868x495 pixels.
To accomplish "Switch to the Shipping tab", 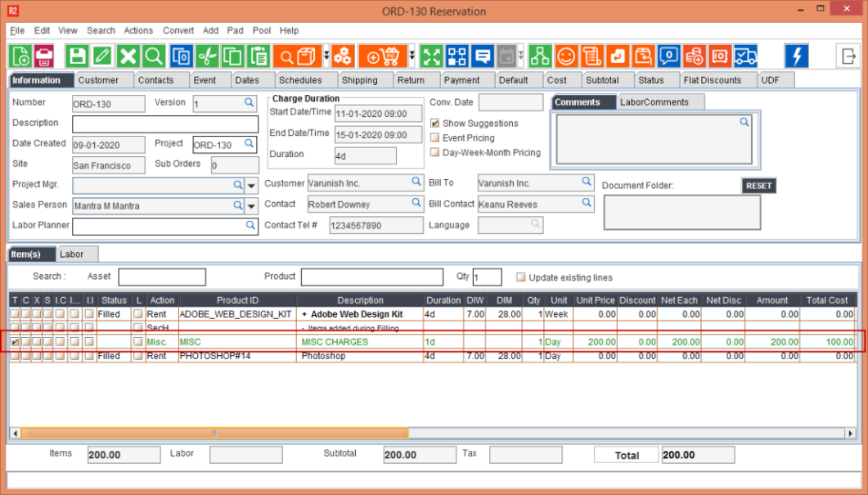I will point(359,80).
